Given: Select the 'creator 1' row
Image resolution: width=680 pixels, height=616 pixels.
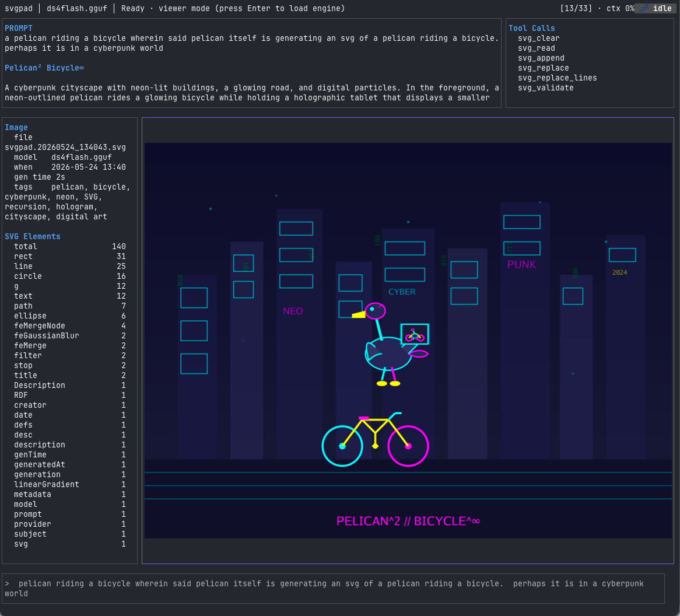Looking at the screenshot, I should 70,405.
